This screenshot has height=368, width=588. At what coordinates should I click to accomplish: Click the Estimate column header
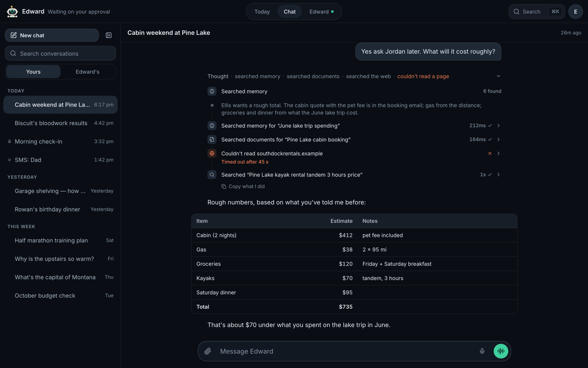[x=341, y=221]
